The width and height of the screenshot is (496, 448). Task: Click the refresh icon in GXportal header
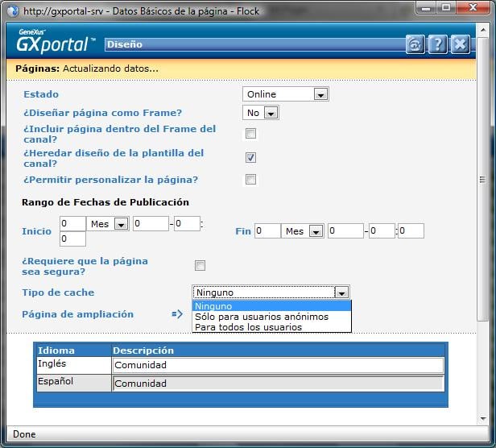[x=415, y=44]
